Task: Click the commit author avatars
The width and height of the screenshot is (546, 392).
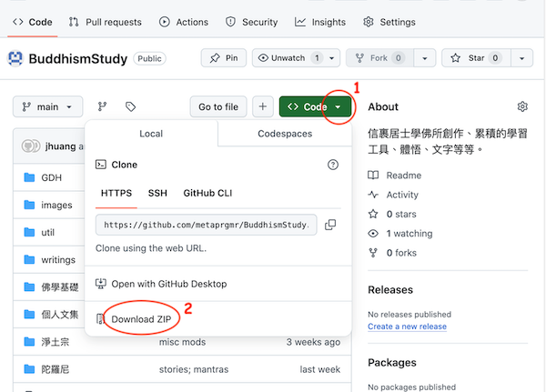Action: [x=31, y=146]
